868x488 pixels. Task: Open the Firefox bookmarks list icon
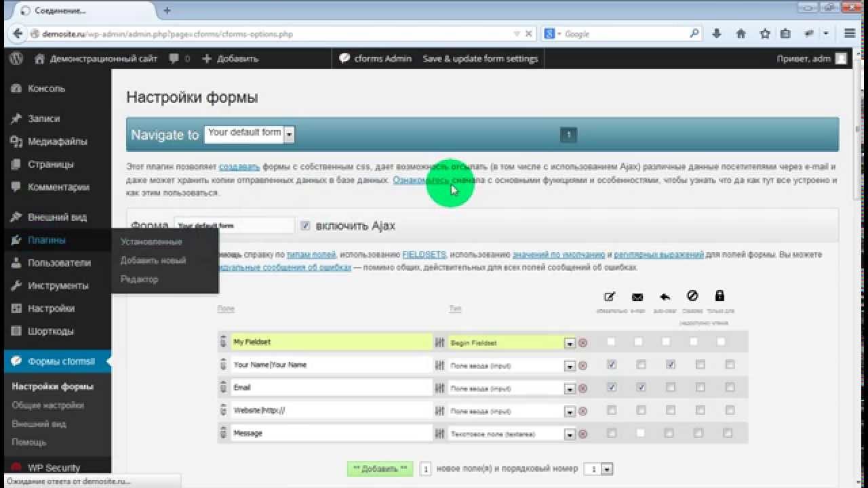[785, 33]
